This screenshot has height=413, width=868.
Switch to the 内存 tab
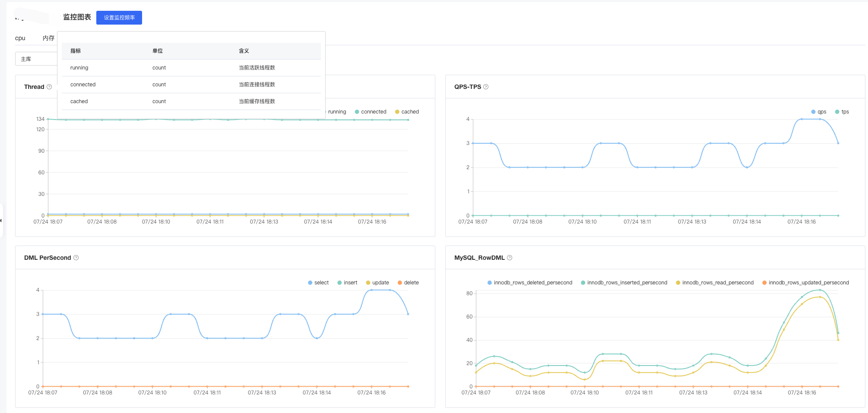(x=48, y=38)
